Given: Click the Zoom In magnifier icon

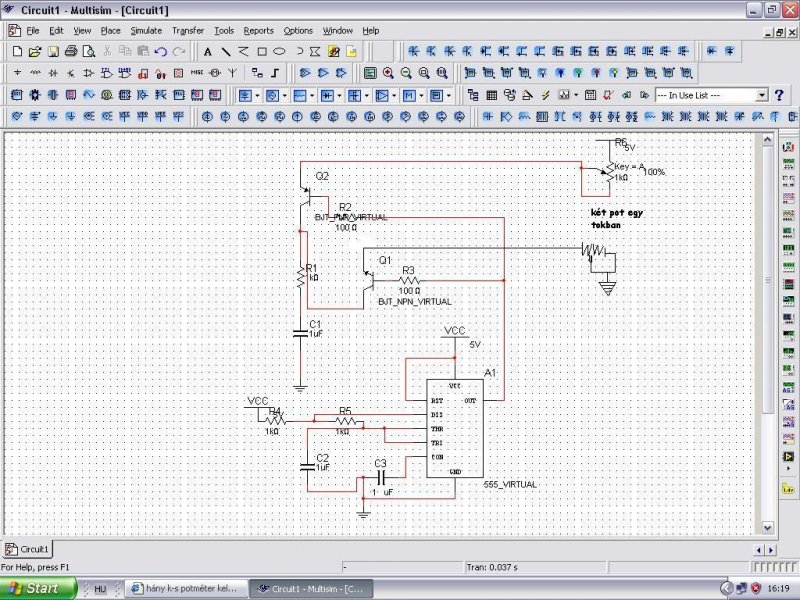Looking at the screenshot, I should tap(388, 73).
